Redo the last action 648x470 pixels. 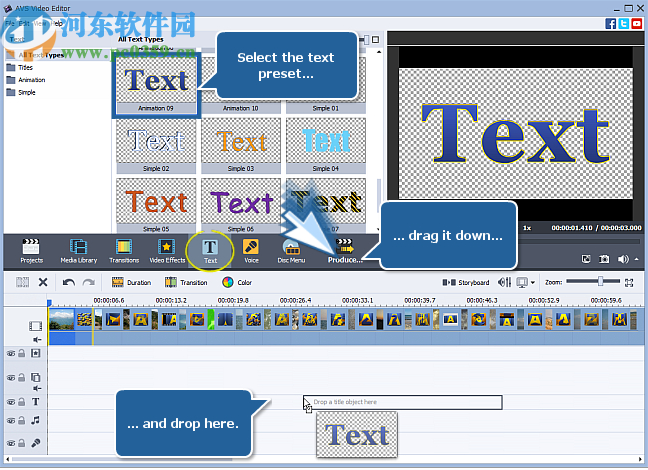coord(88,282)
